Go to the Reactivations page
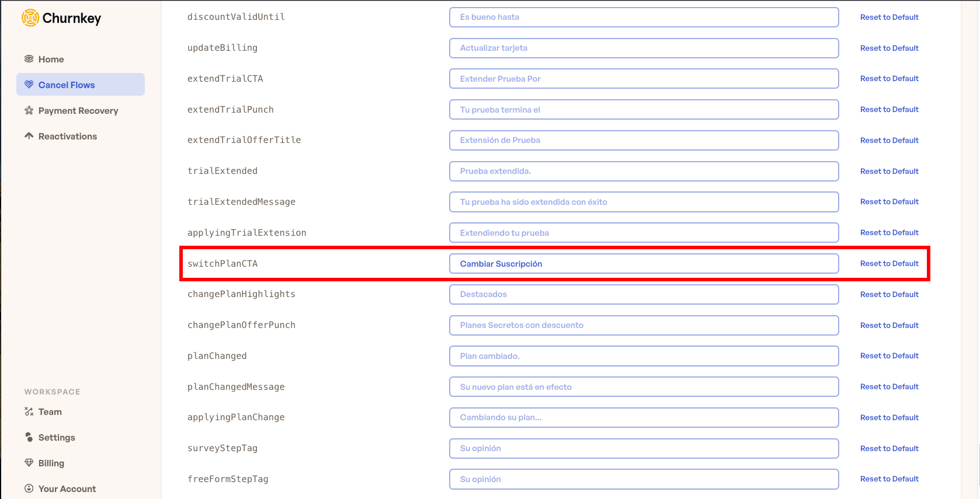980x499 pixels. point(67,137)
